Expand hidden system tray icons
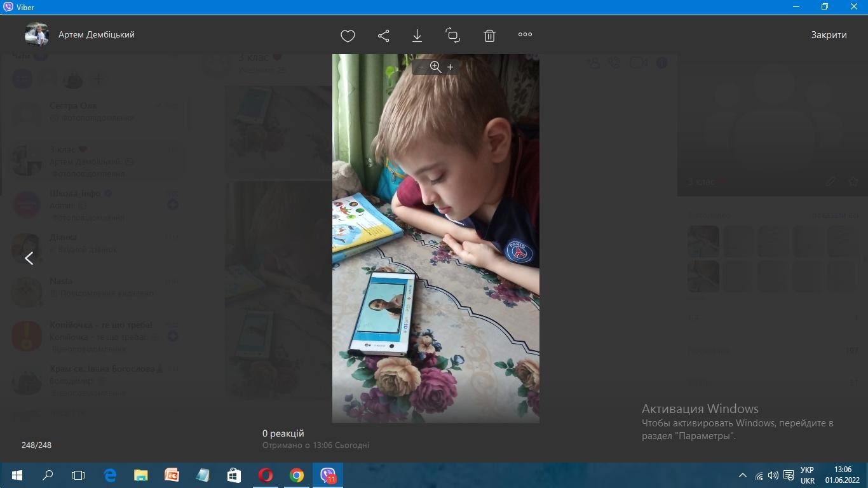This screenshot has width=868, height=488. point(742,475)
